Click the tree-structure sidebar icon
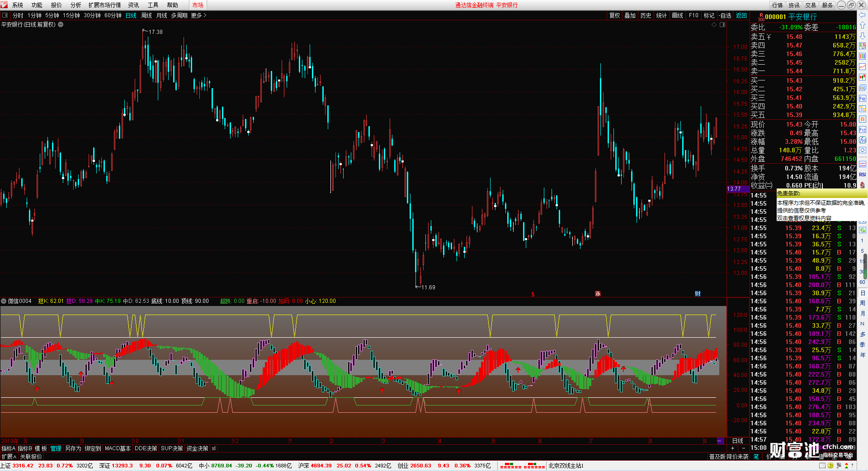The height and width of the screenshot is (471, 868). (863, 109)
